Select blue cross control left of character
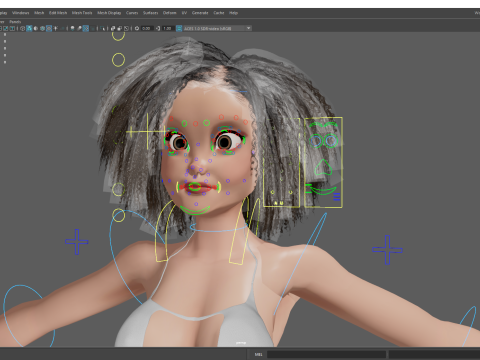480x360 pixels. [x=77, y=242]
